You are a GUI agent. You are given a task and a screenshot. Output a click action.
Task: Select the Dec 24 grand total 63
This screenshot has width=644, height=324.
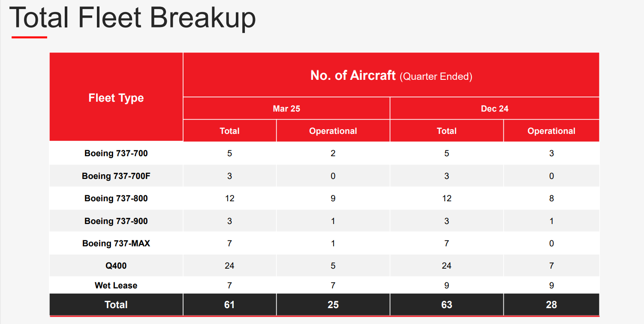pos(447,305)
